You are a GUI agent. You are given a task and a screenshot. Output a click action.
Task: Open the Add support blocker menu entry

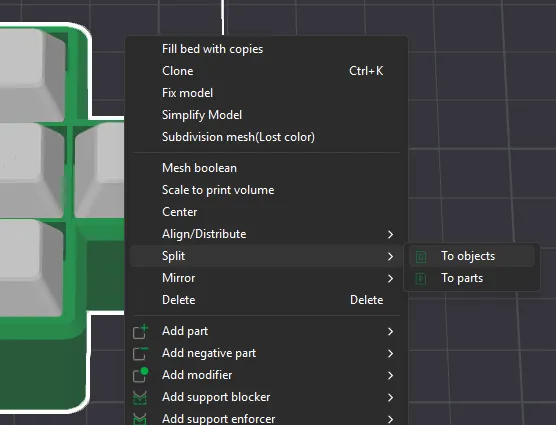pos(266,397)
